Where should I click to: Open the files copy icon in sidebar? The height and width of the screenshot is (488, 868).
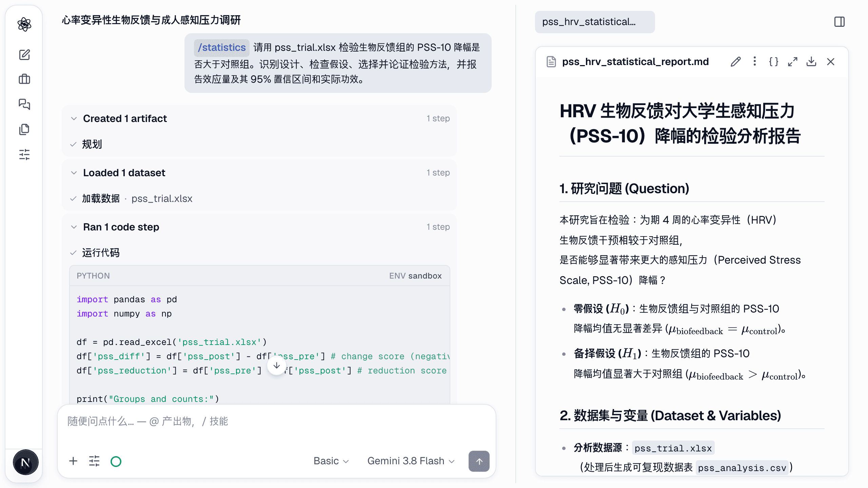tap(24, 129)
